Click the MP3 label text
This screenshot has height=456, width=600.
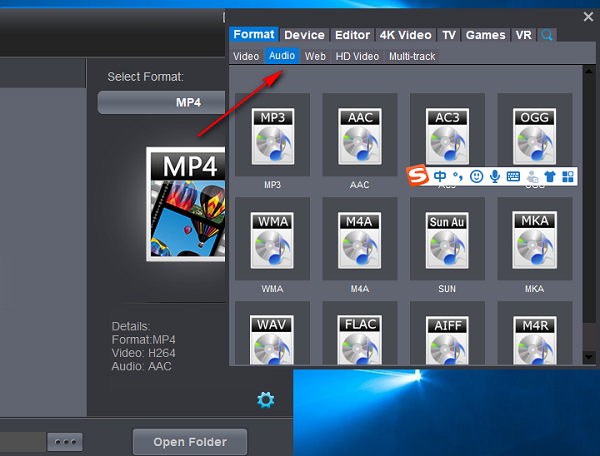point(272,185)
